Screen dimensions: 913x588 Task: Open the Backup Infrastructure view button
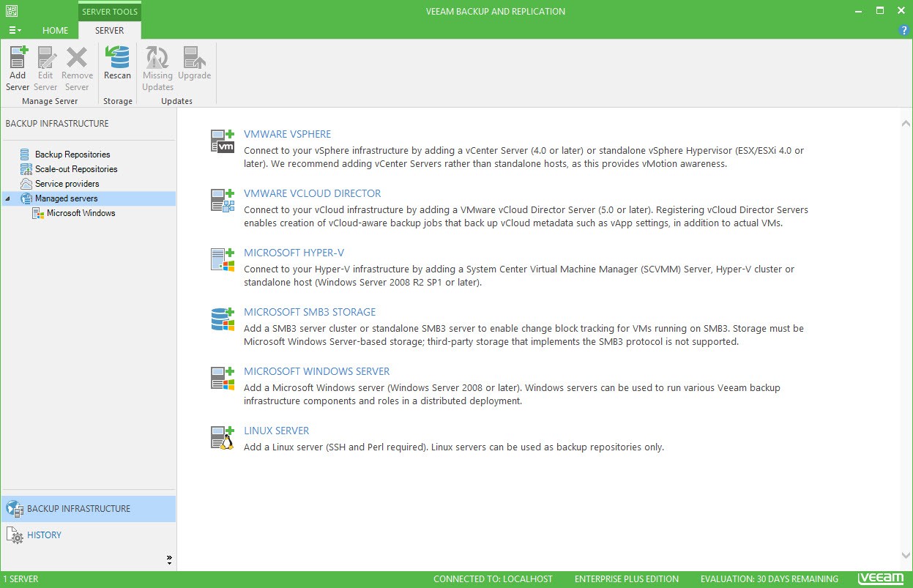click(89, 509)
